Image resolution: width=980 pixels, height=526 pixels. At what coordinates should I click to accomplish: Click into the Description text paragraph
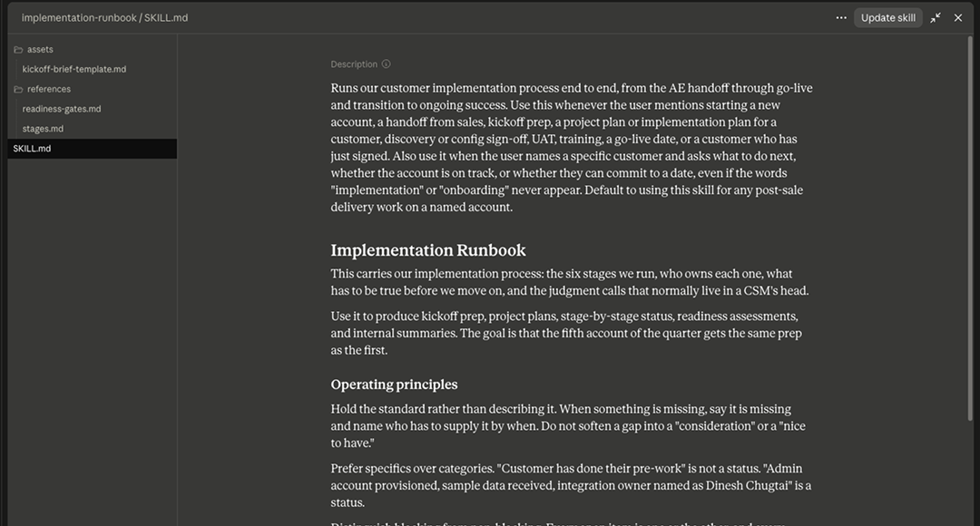[572, 148]
